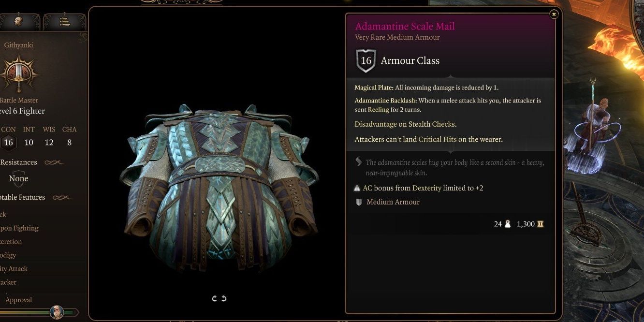Close the Adamantine Scale Mail tooltip
Screen dimensions: 644x322
554,15
